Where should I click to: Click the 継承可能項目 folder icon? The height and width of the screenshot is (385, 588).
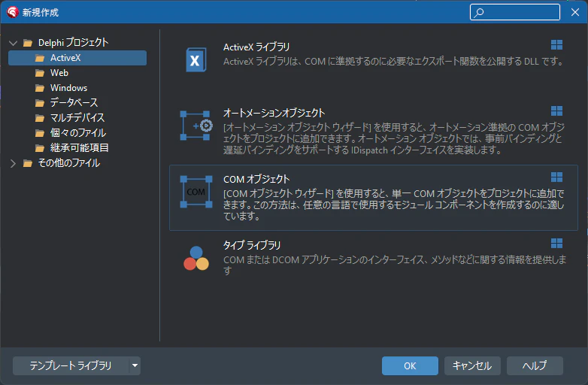(40, 148)
